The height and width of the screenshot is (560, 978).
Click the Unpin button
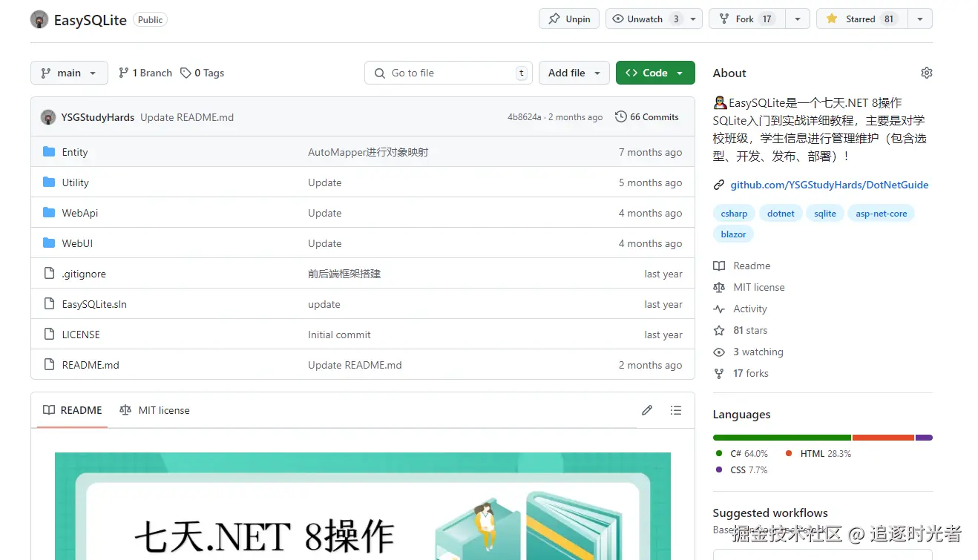pyautogui.click(x=569, y=19)
